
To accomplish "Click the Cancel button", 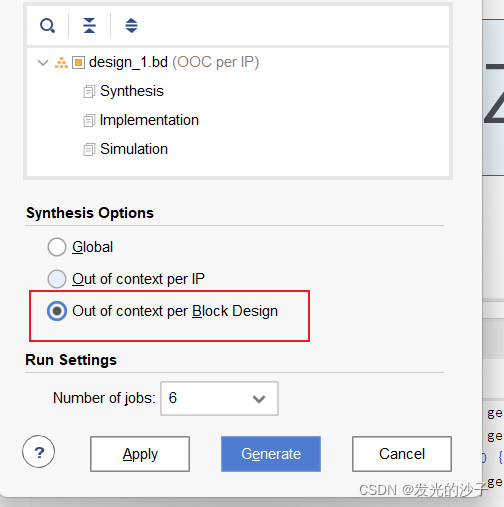I will [x=402, y=454].
